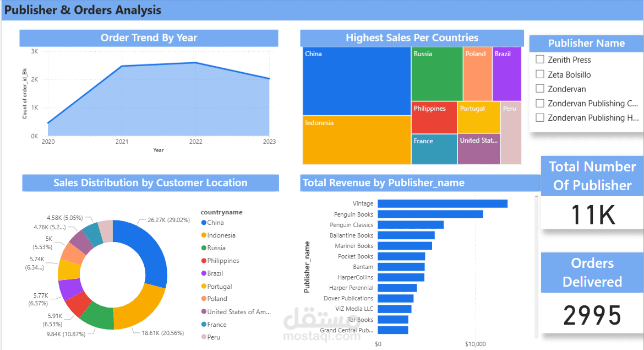644x350 pixels.
Task: Select the Peru treemap tile
Action: (x=511, y=133)
